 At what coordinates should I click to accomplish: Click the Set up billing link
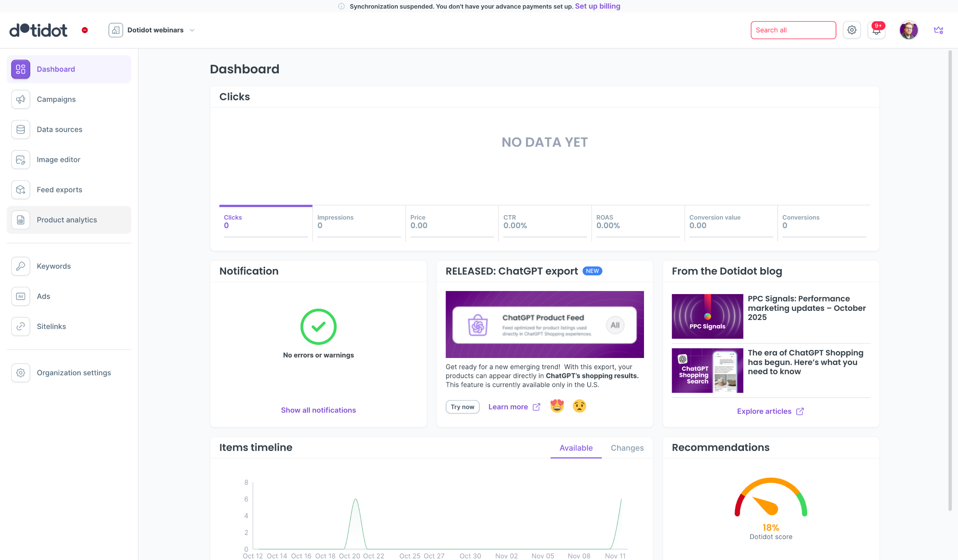click(x=597, y=6)
